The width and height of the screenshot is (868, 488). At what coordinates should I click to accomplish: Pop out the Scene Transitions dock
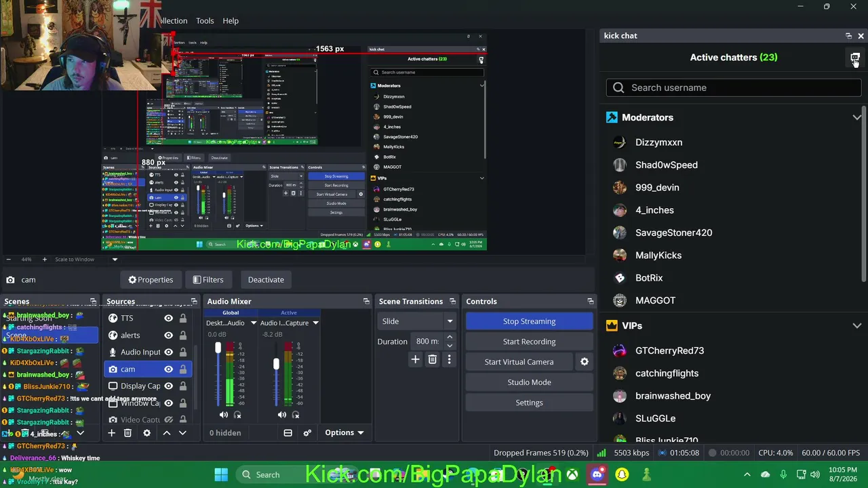tap(452, 302)
